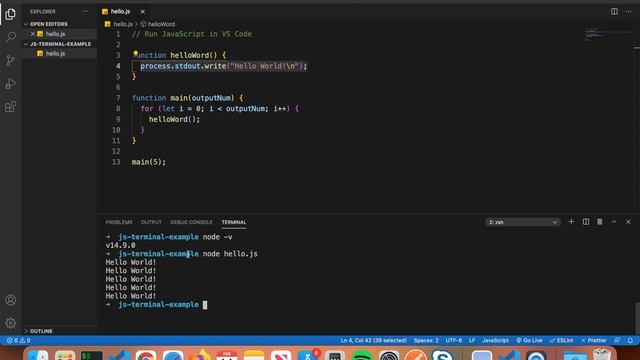Screen dimensions: 640x360
Task: Click the Prettier status item
Action: pyautogui.click(x=594, y=340)
